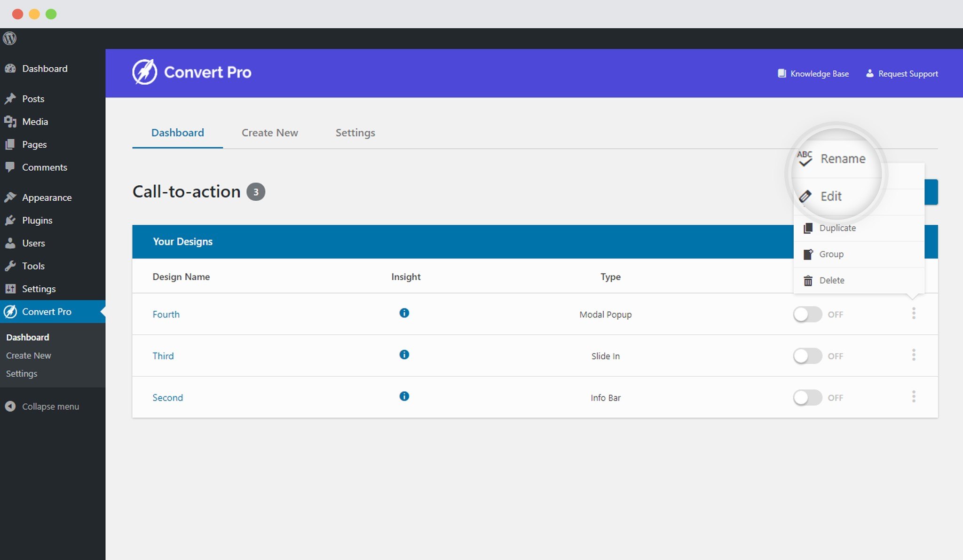Open three-dot options menu for Fourth
This screenshot has height=560, width=963.
click(914, 313)
